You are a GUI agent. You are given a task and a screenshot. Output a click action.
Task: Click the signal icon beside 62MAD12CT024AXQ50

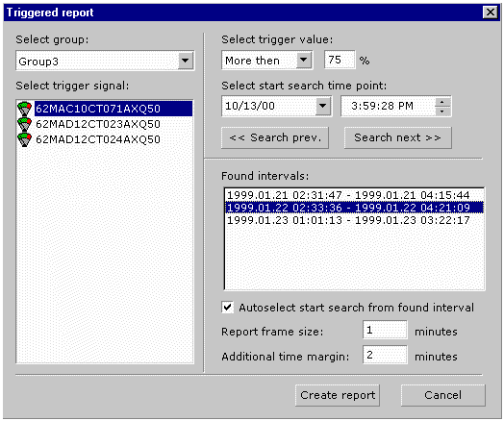click(24, 139)
